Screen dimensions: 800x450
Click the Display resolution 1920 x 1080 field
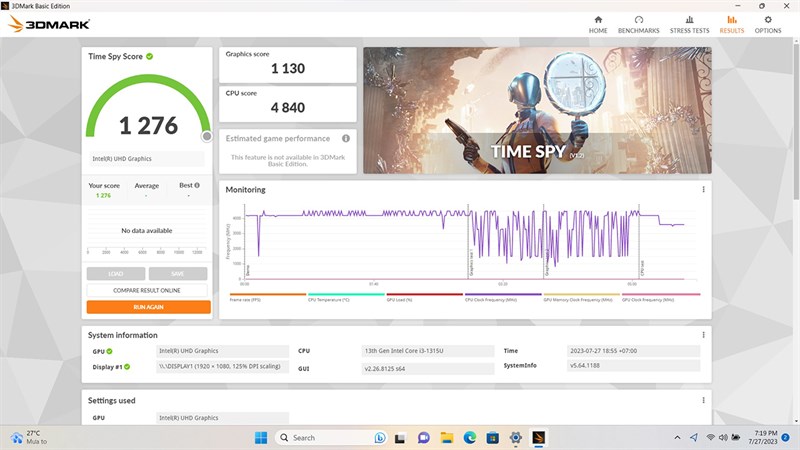click(x=222, y=366)
